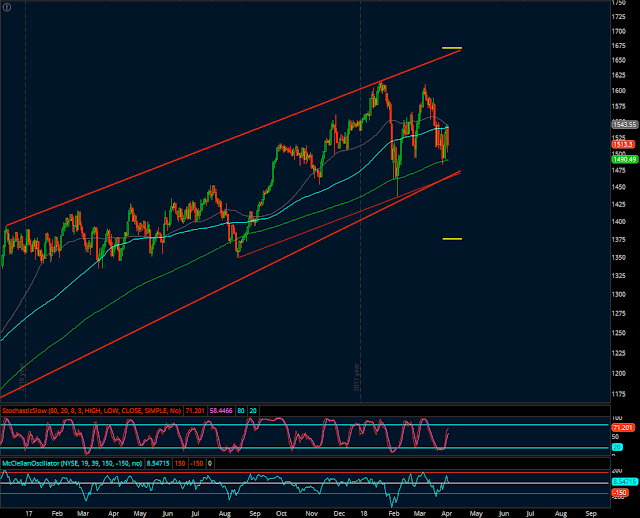Click the 80 overbought value in StochasticSlow header
Screen dimensions: 640x518
click(241, 411)
